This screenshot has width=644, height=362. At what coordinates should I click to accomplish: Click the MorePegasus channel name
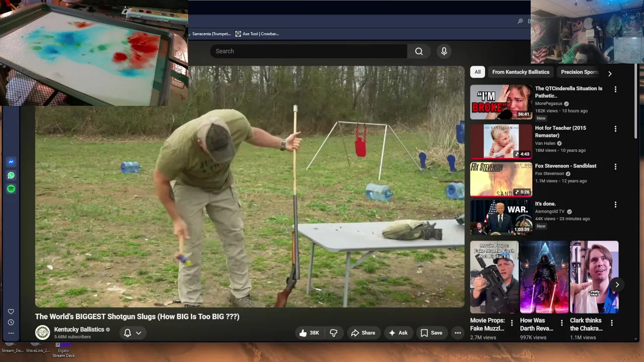[548, 104]
